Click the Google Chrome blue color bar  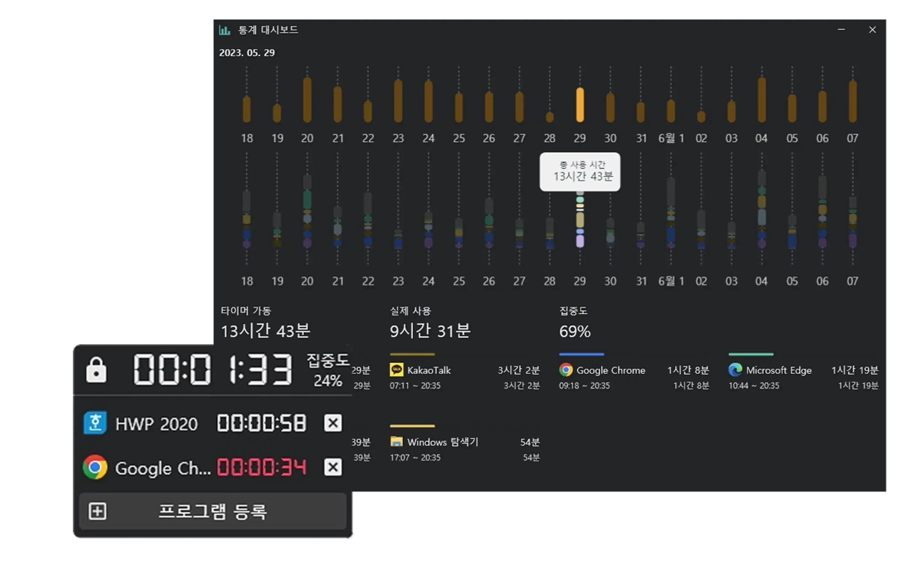click(581, 354)
